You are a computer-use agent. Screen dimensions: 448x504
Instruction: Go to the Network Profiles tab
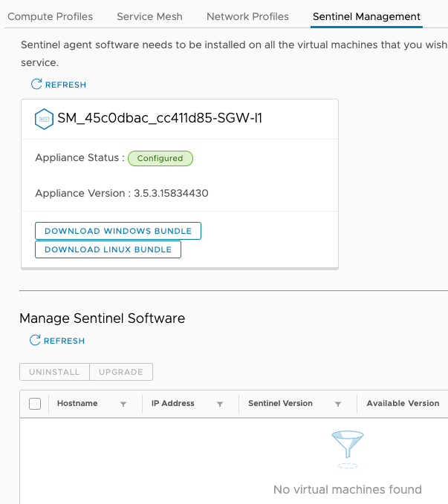coord(247,16)
